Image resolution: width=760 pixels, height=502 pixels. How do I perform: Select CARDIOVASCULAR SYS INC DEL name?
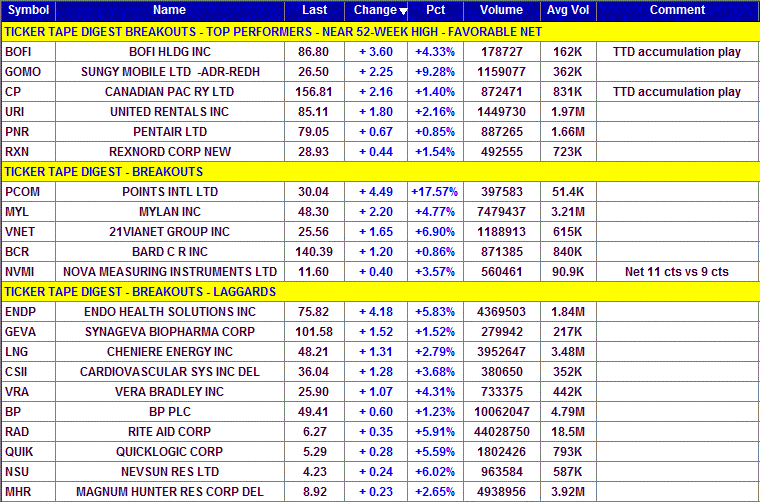(170, 372)
